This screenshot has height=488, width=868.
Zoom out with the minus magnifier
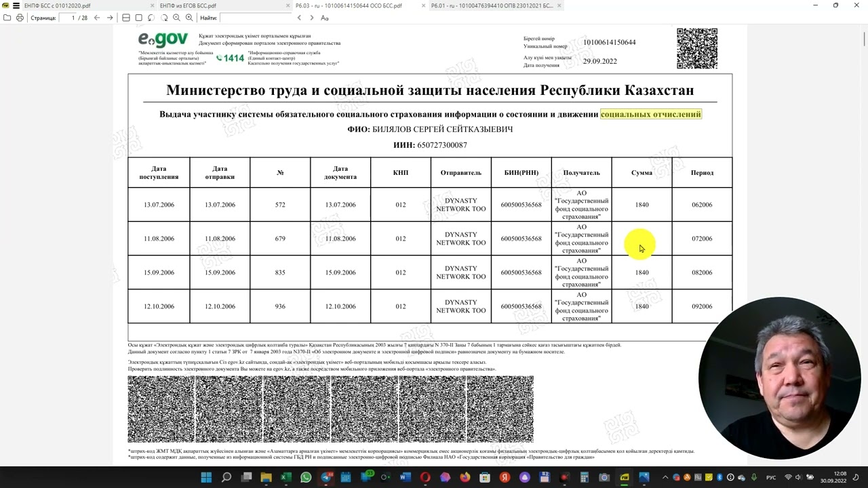pos(176,18)
